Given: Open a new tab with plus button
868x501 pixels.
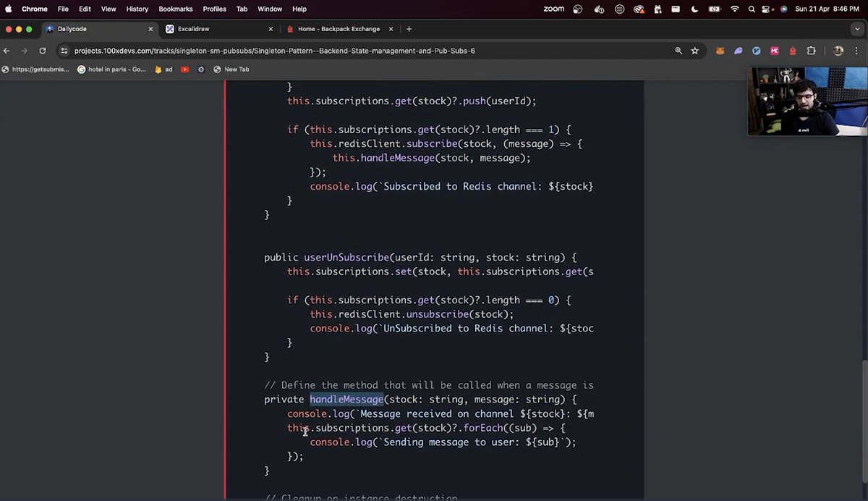Looking at the screenshot, I should (x=409, y=29).
